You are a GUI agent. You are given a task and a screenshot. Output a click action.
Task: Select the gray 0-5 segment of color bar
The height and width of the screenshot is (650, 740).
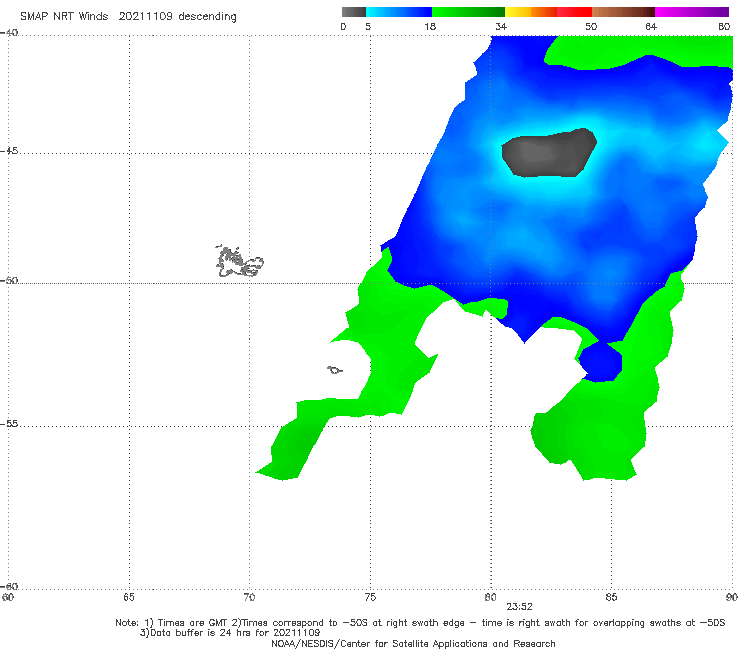[354, 12]
